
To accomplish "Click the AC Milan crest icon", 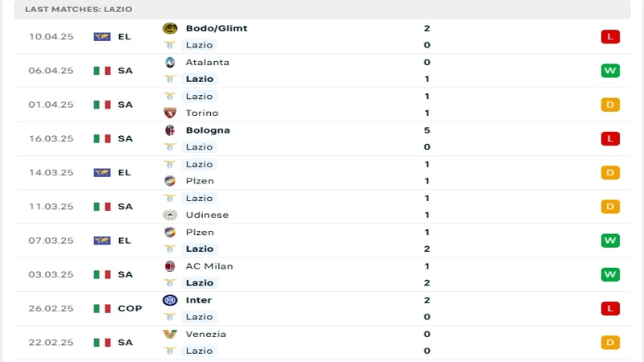I will tap(170, 266).
